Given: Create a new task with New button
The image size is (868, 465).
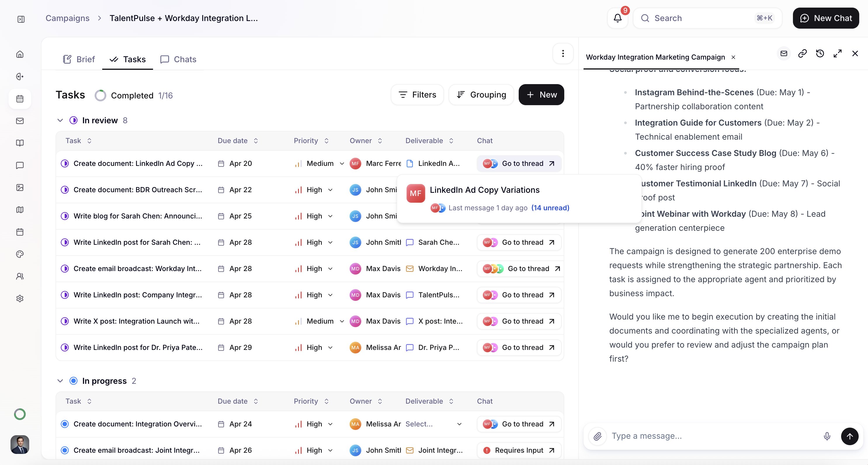Looking at the screenshot, I should [541, 95].
